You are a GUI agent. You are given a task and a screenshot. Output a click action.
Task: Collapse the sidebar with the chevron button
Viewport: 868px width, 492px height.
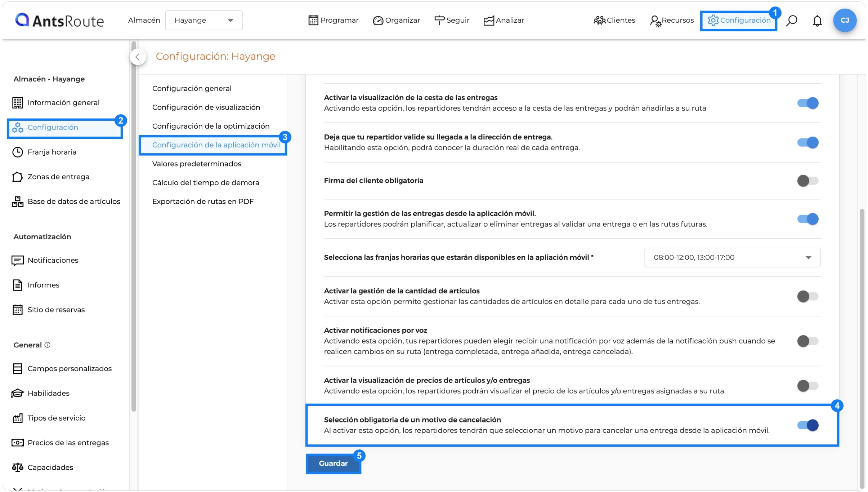tap(138, 57)
